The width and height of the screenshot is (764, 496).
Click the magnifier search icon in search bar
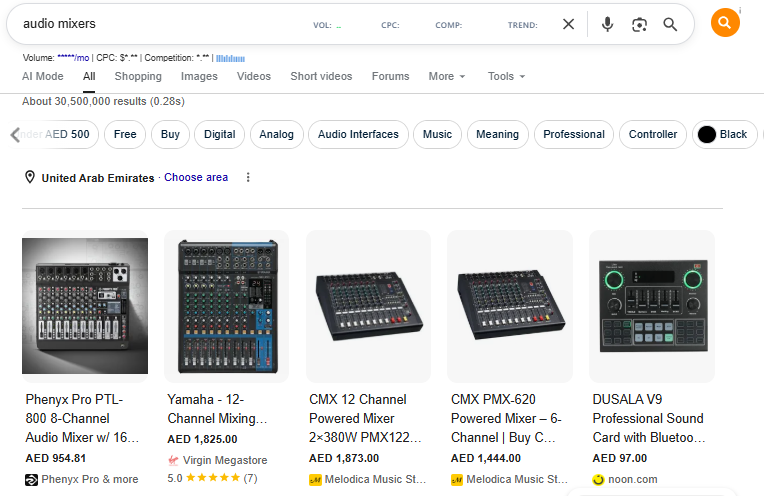[x=670, y=24]
